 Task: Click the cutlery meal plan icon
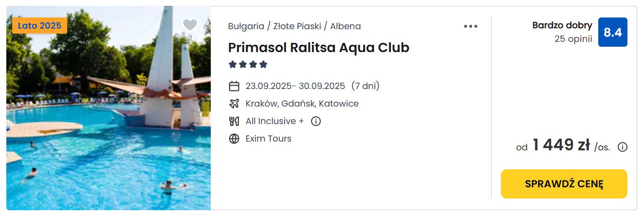pyautogui.click(x=234, y=121)
